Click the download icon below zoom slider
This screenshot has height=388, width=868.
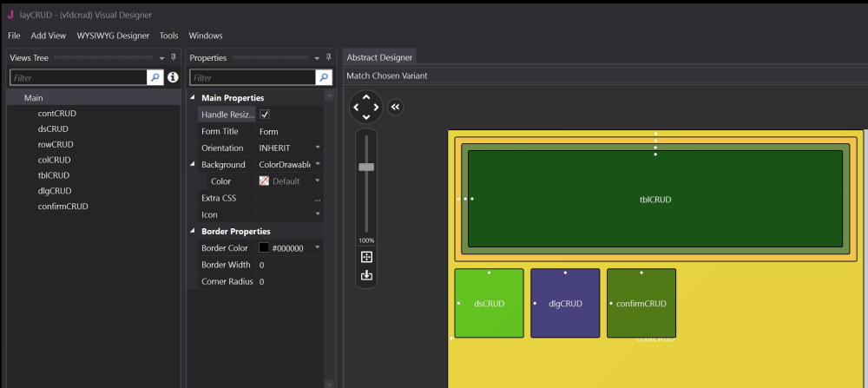[366, 275]
